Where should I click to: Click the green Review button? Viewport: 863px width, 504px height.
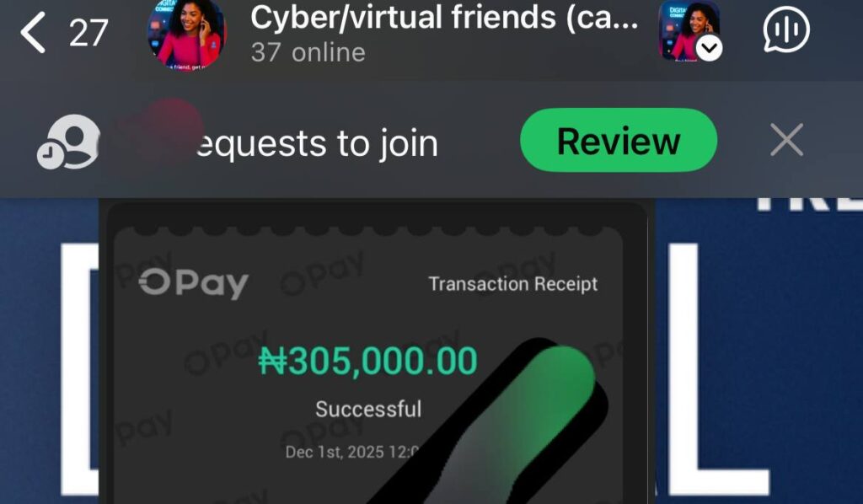(x=619, y=140)
